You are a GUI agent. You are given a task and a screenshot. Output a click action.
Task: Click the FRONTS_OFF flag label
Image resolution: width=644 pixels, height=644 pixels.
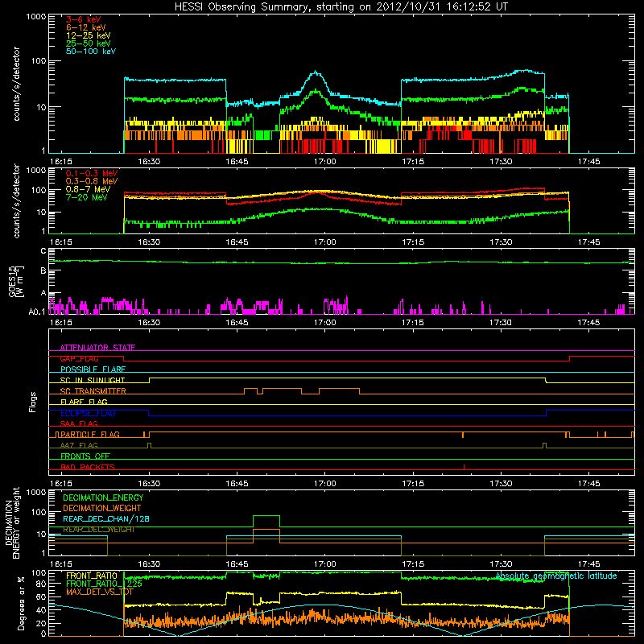[x=85, y=456]
